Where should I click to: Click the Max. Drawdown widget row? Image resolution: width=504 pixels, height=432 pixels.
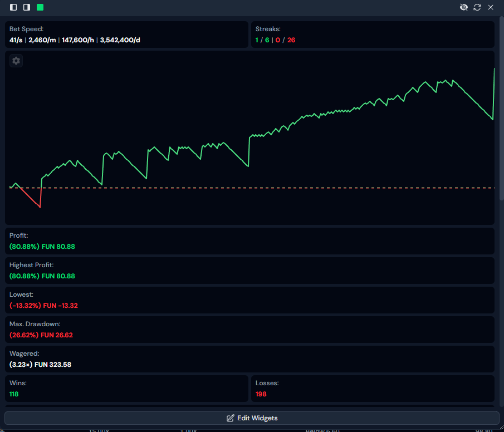tap(249, 330)
